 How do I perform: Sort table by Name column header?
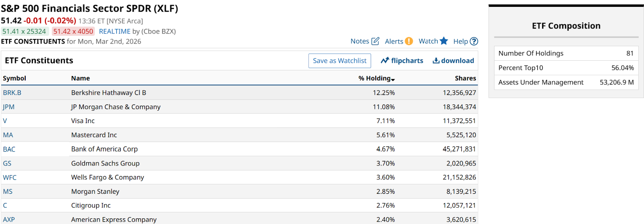click(80, 78)
